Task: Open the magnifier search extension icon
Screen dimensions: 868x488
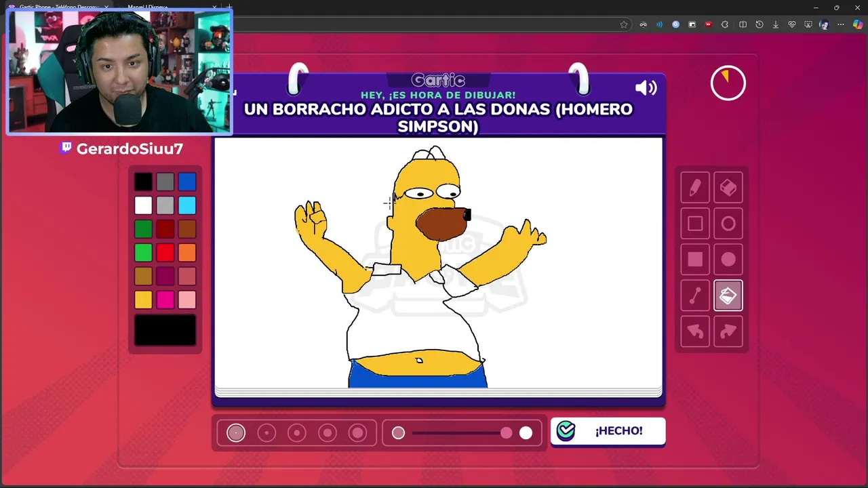Action: tap(675, 24)
